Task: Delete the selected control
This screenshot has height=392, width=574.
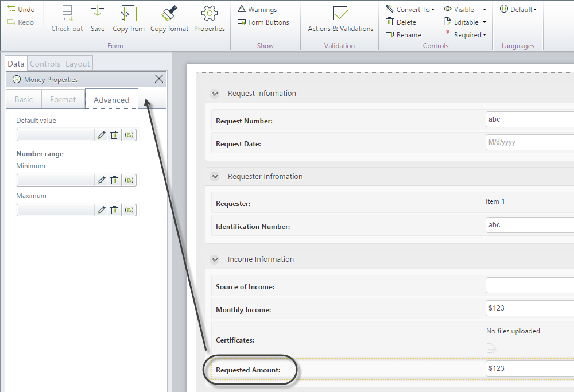Action: pyautogui.click(x=401, y=22)
